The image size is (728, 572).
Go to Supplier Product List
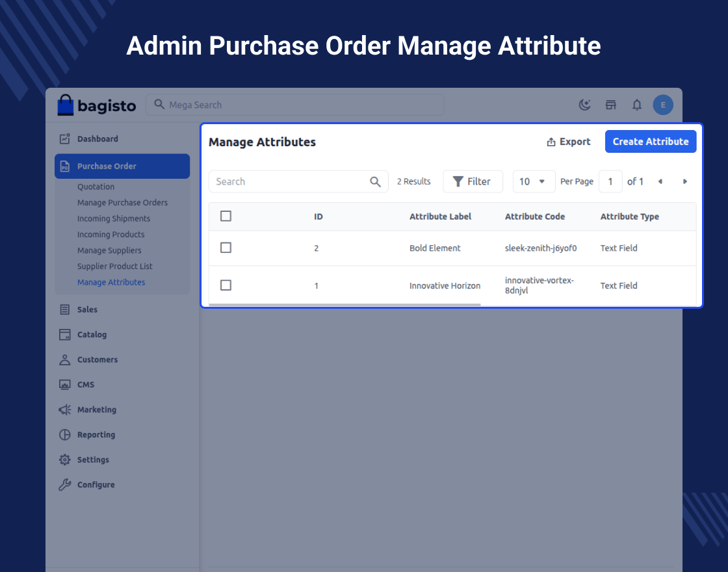(x=114, y=266)
